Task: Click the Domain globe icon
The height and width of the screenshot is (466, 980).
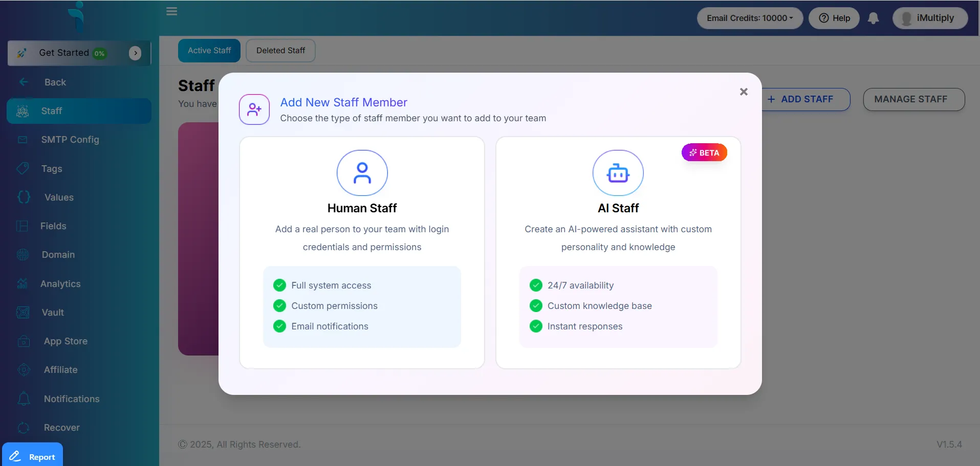Action: [23, 255]
